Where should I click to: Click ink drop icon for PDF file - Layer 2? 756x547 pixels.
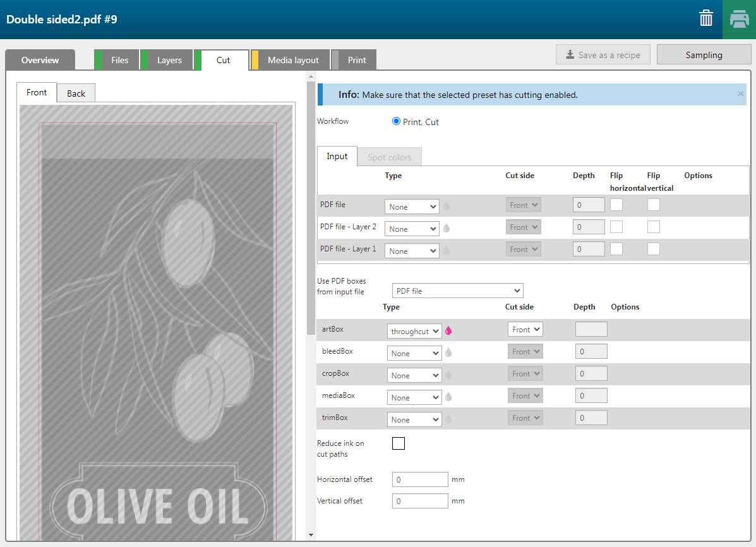coord(447,228)
